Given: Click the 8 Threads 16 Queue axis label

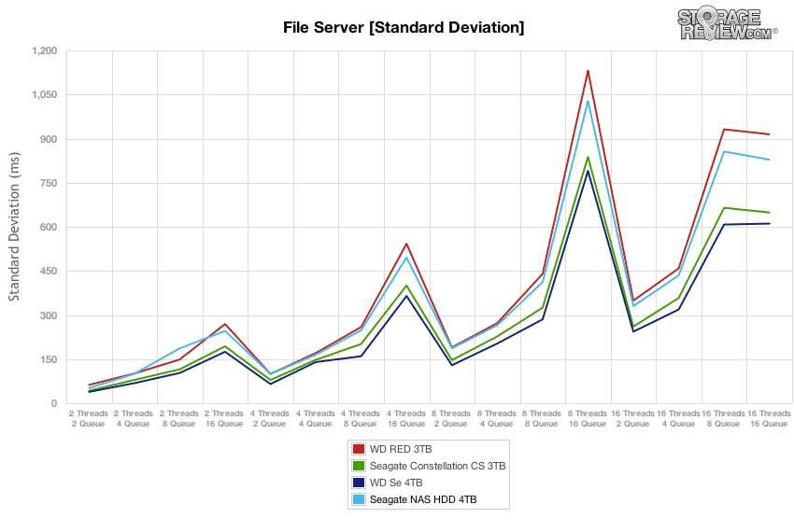Looking at the screenshot, I should [588, 419].
